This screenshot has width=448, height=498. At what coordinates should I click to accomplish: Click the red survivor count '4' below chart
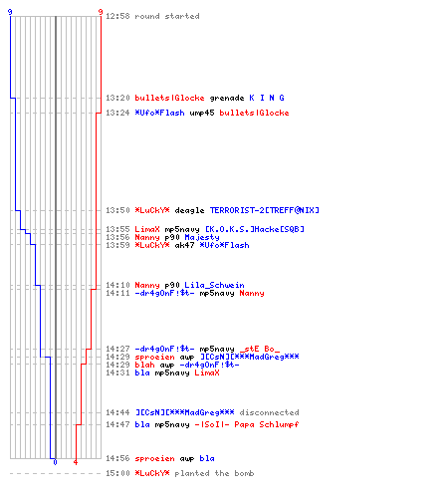coord(76,462)
